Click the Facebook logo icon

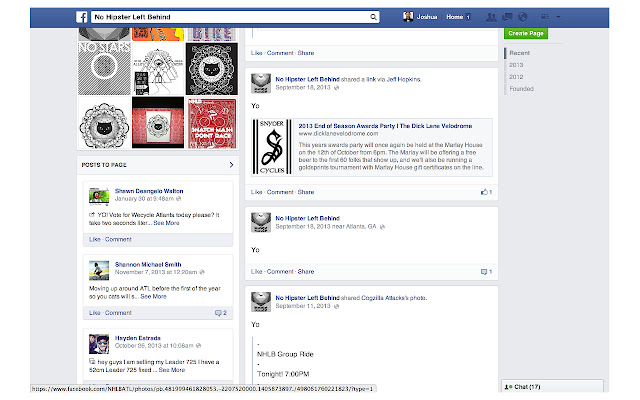(x=82, y=17)
